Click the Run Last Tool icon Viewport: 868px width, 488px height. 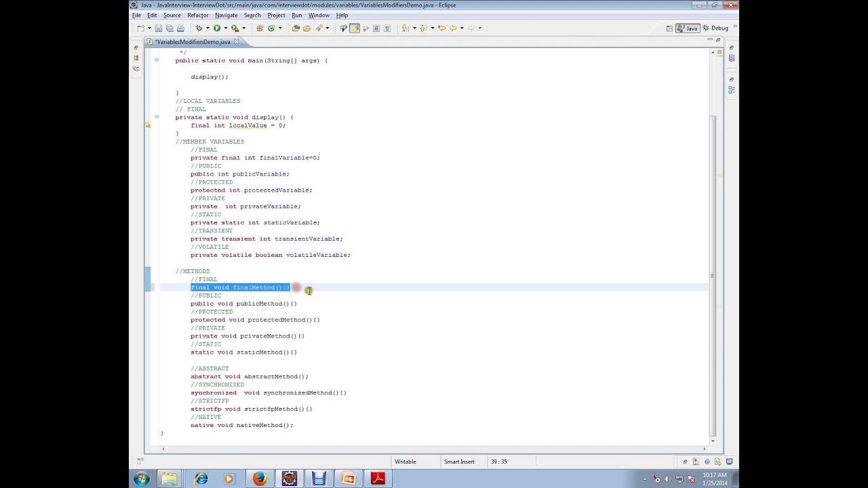click(x=235, y=28)
